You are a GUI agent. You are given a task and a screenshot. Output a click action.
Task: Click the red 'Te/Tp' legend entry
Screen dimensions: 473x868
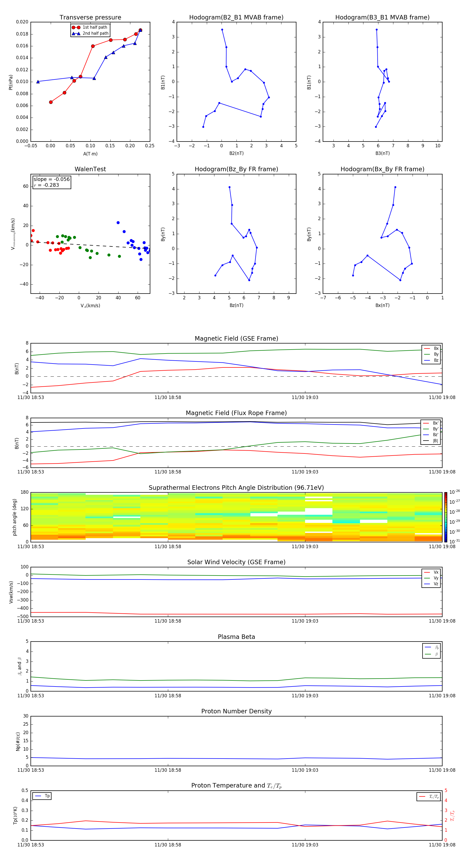pyautogui.click(x=429, y=796)
